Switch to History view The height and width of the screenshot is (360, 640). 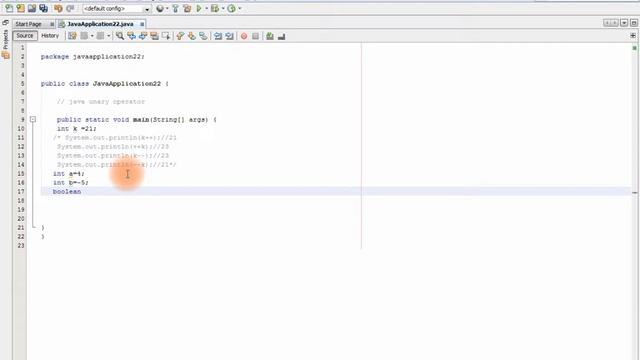[x=50, y=36]
